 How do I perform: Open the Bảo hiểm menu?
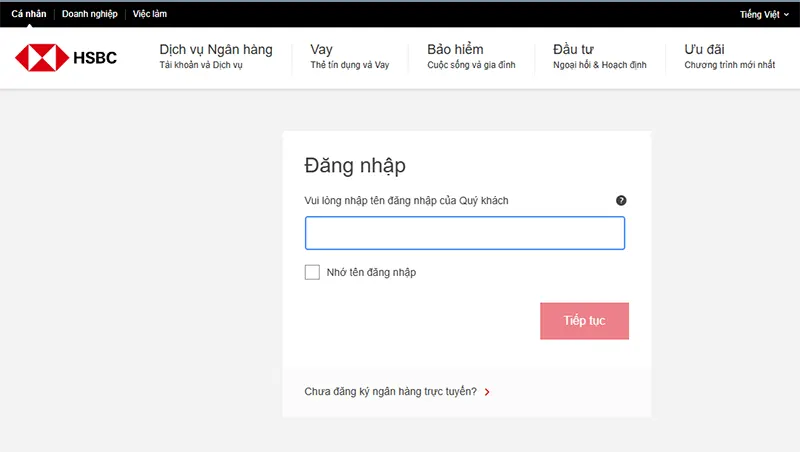point(471,56)
